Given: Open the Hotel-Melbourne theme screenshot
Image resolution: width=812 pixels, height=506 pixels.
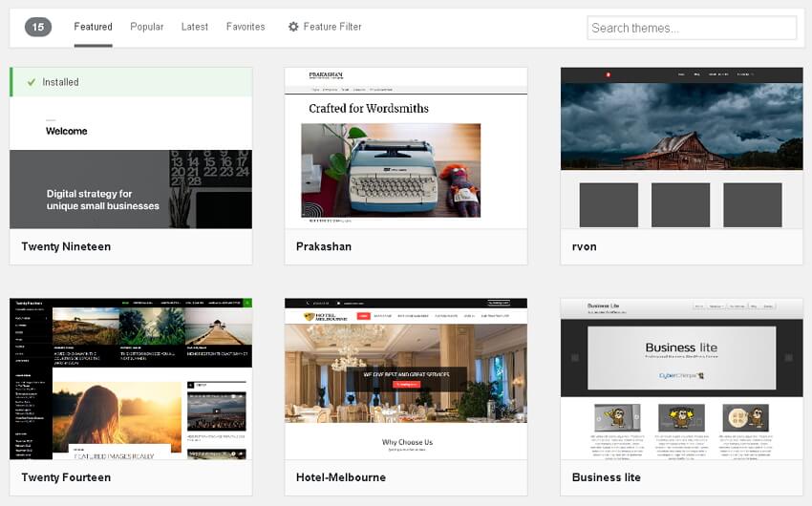Looking at the screenshot, I should click(x=406, y=379).
